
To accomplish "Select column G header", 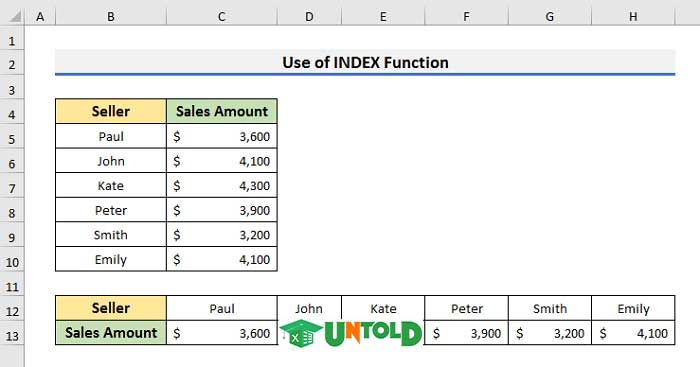I will pyautogui.click(x=550, y=17).
